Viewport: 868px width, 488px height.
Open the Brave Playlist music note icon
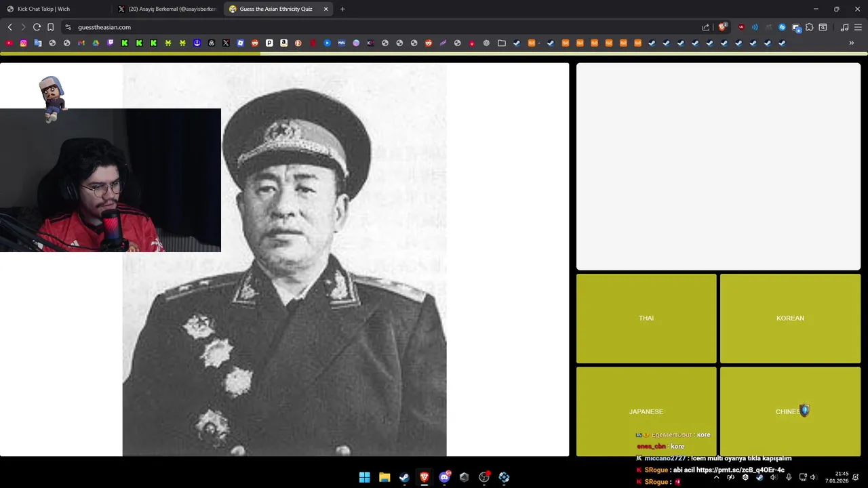pyautogui.click(x=844, y=27)
